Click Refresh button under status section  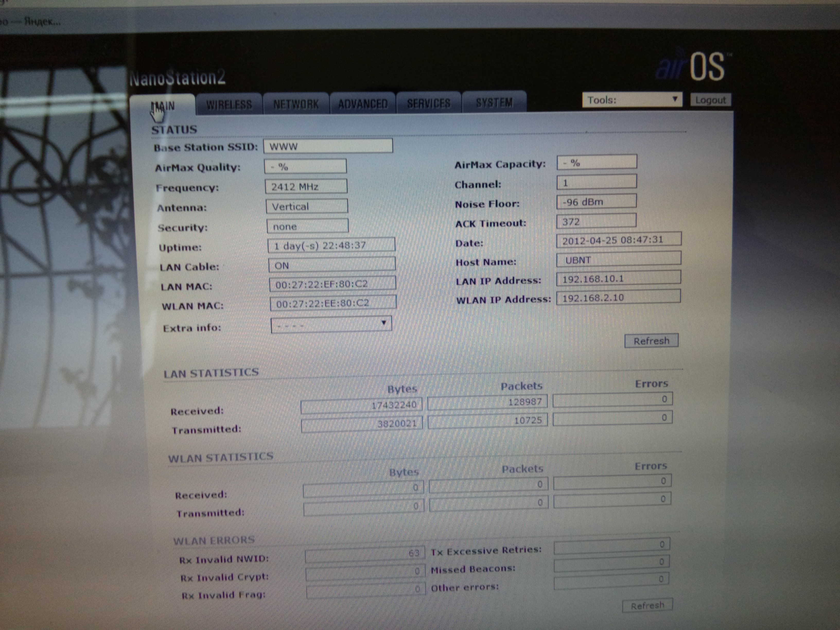(651, 341)
